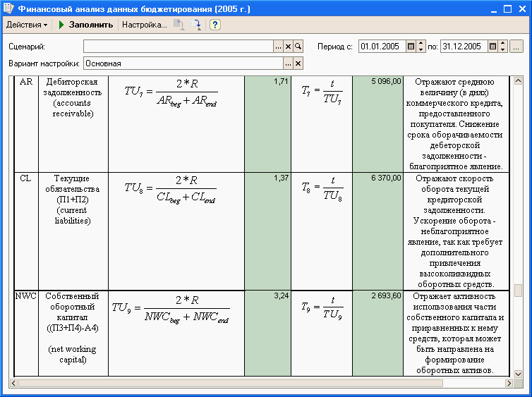Decrease period end date with down arrow
Image resolution: width=532 pixels, height=397 pixels.
503,49
